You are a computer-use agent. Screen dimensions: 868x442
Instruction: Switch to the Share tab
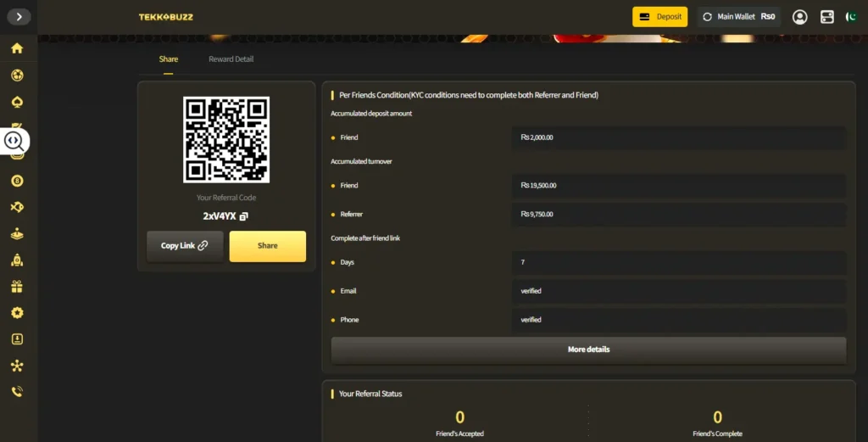point(169,59)
